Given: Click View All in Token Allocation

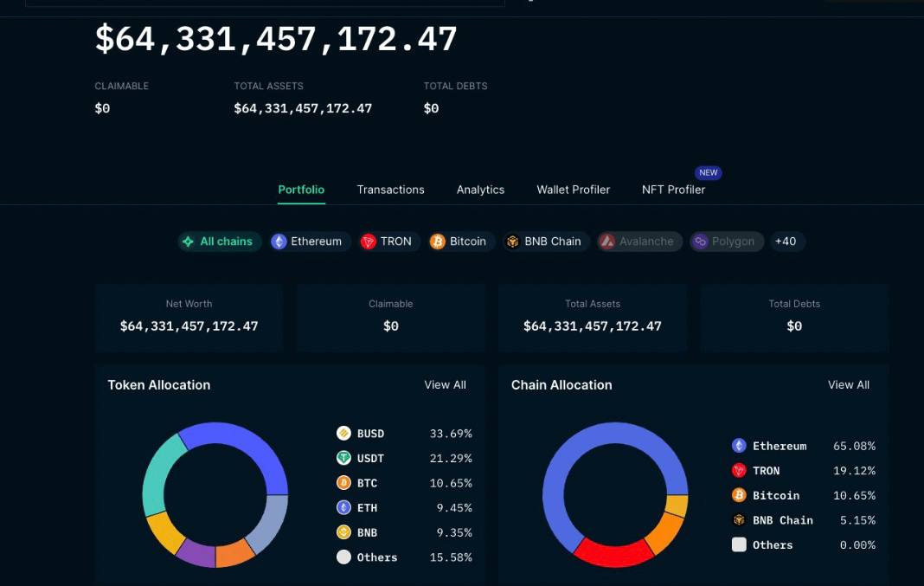Looking at the screenshot, I should [445, 385].
